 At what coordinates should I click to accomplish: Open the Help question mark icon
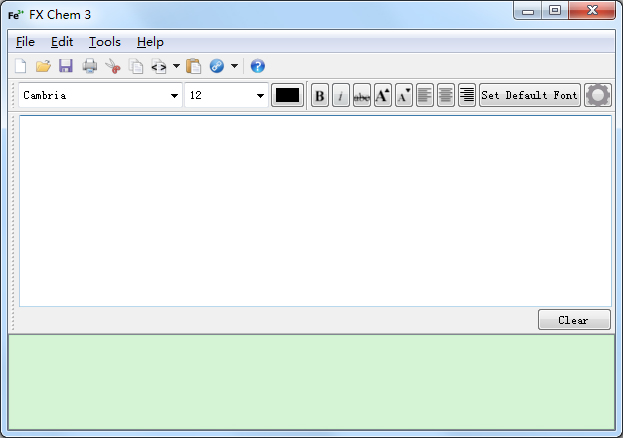tap(258, 67)
